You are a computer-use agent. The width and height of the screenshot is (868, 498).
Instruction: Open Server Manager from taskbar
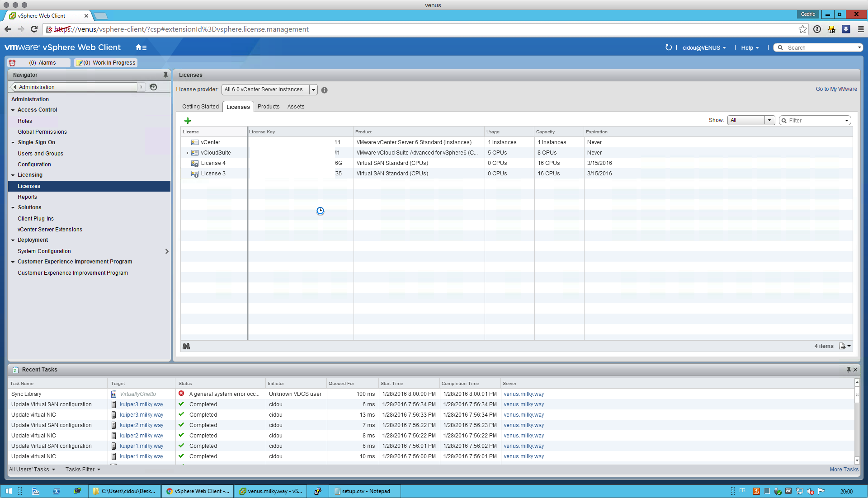click(36, 491)
